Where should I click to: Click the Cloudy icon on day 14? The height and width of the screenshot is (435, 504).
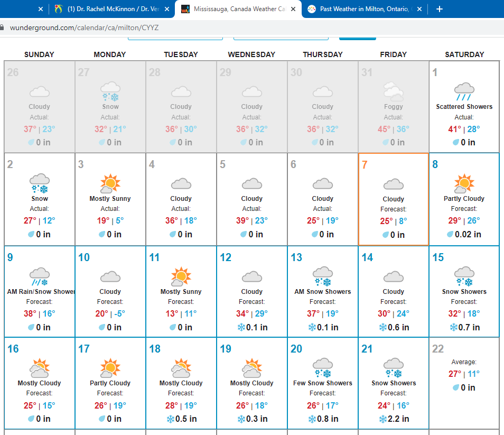tap(394, 277)
